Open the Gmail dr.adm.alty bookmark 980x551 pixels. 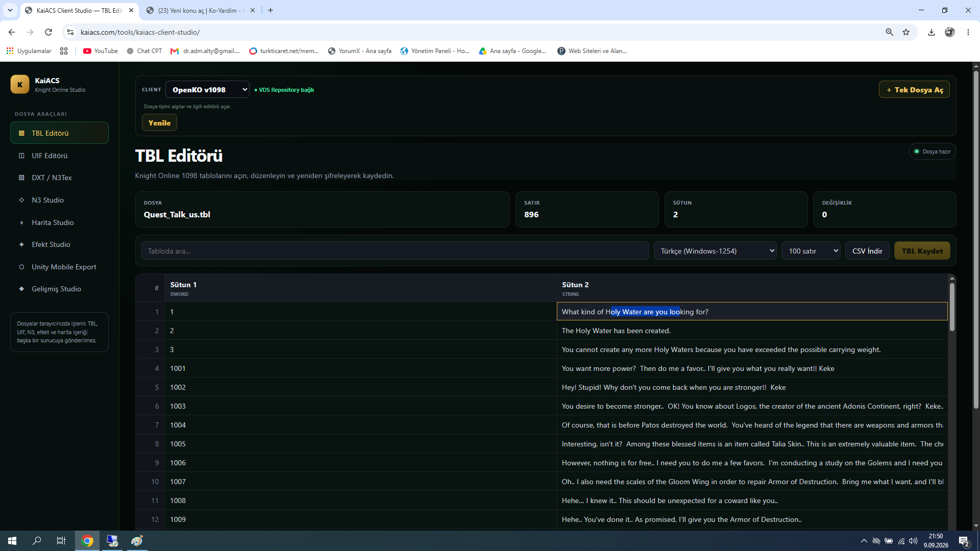[x=205, y=51]
